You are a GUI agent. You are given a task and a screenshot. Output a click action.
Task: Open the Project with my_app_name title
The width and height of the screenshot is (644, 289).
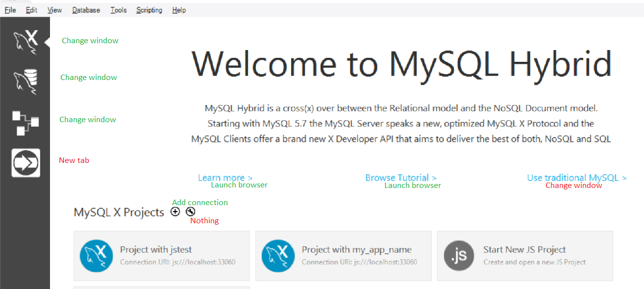(357, 250)
